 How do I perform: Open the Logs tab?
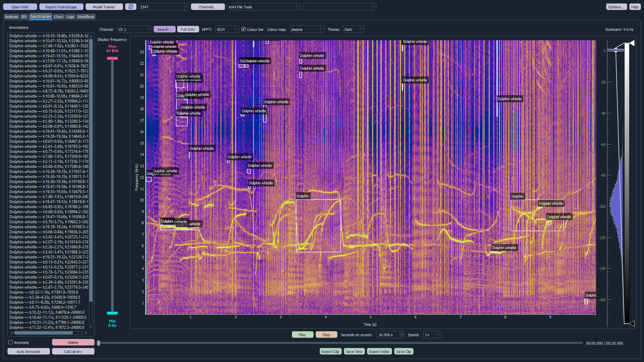coord(70,17)
